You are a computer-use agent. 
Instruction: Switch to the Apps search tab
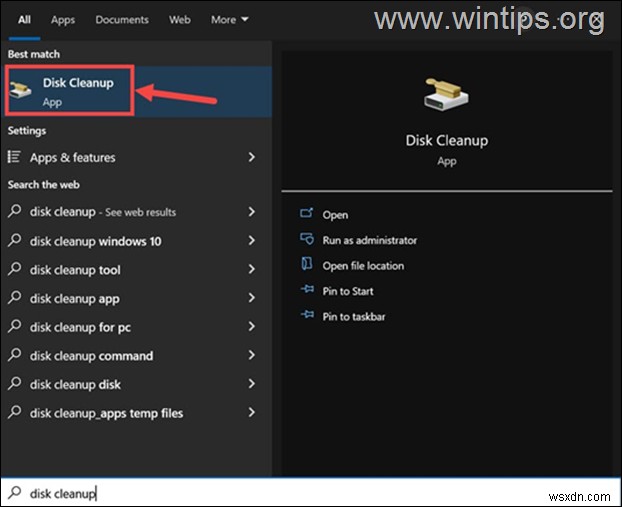(x=63, y=20)
